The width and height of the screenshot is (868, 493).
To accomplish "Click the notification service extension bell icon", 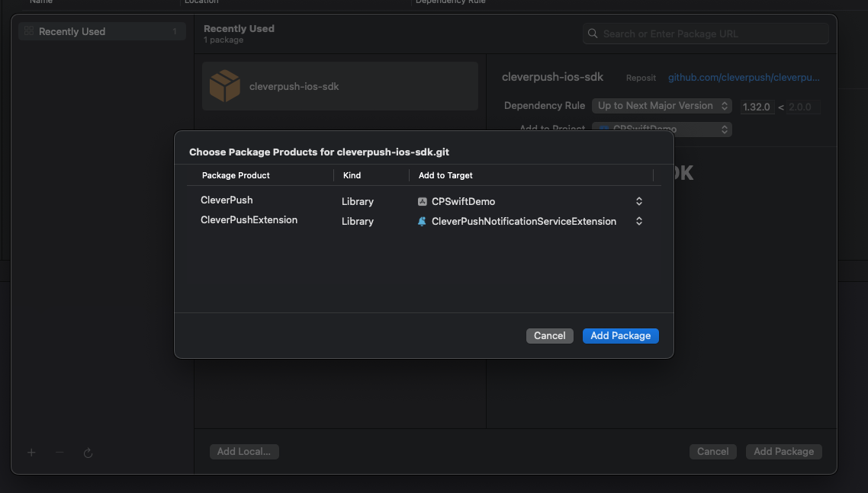I will 422,221.
